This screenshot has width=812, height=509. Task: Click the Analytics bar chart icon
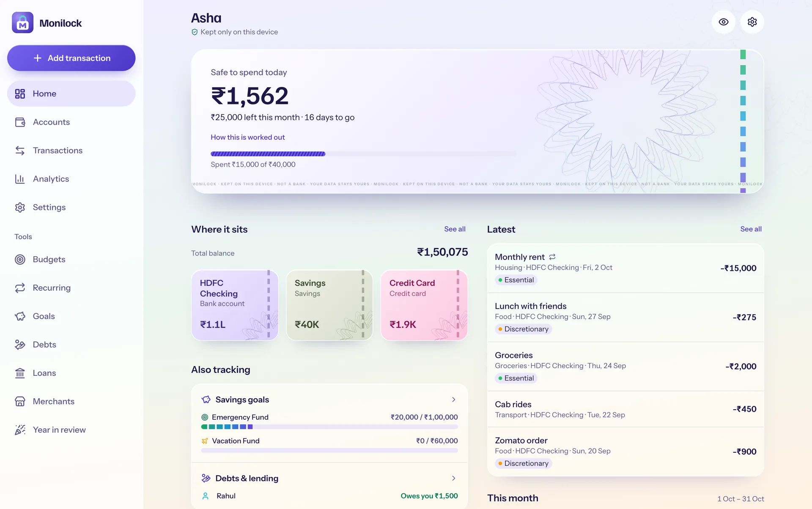pyautogui.click(x=20, y=179)
